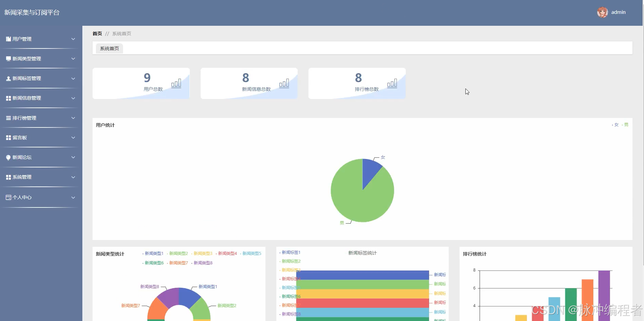Viewport: 644px width, 321px height.
Task: Click bar chart icon on 新闻信息总数 card
Action: click(284, 83)
